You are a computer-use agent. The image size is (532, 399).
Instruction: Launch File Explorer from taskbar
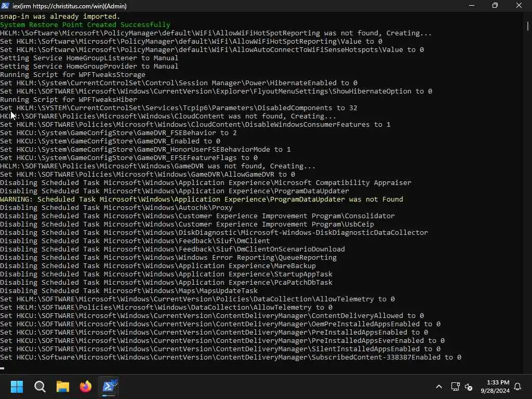pyautogui.click(x=63, y=387)
